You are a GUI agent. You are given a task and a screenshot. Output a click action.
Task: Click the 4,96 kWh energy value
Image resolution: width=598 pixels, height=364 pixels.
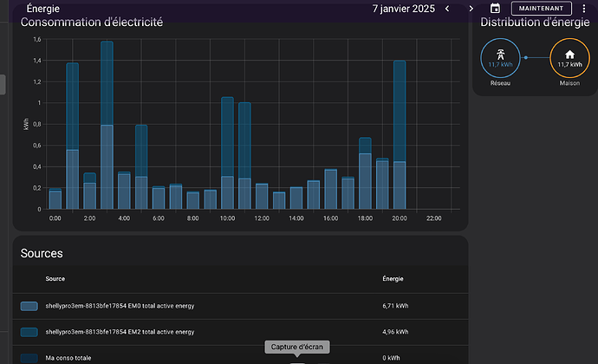395,332
